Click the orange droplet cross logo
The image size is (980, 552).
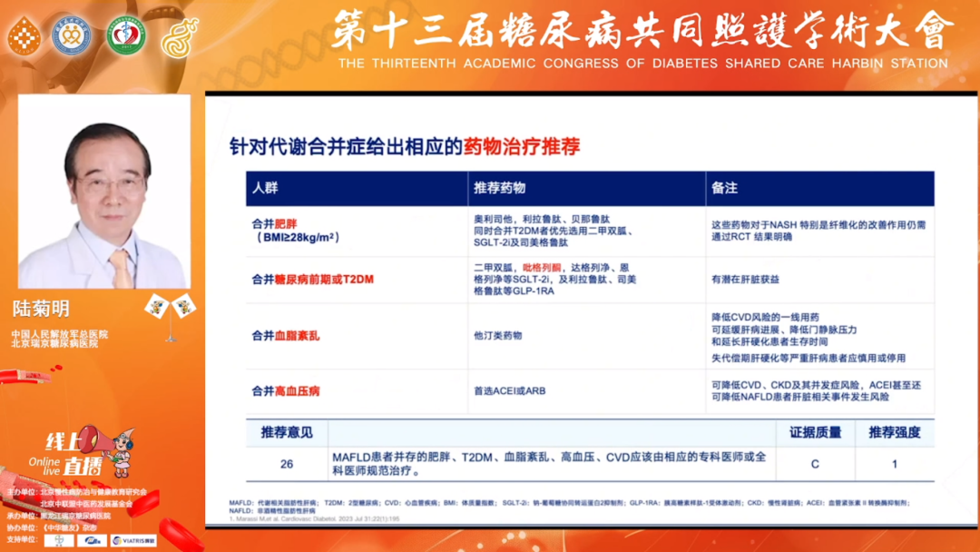click(24, 36)
